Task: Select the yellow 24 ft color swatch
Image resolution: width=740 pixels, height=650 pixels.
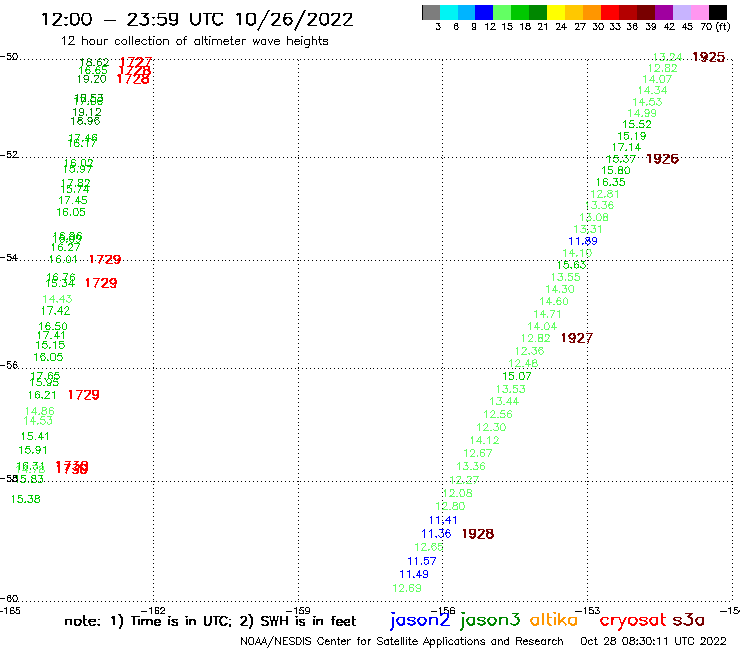Action: (x=556, y=12)
